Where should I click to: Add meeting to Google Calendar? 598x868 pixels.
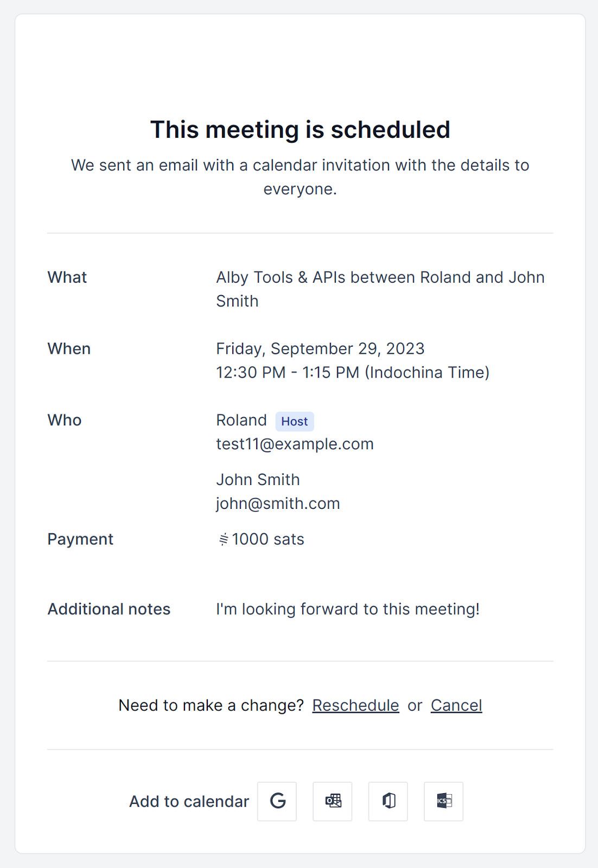(x=277, y=801)
